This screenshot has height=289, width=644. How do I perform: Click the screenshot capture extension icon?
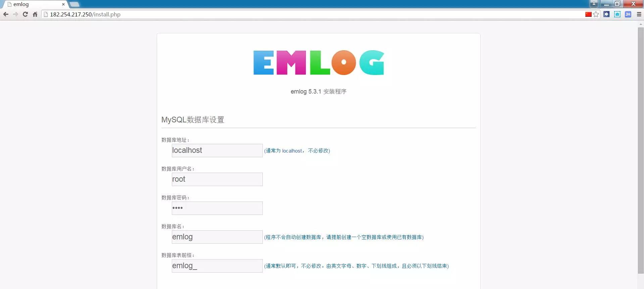click(617, 14)
